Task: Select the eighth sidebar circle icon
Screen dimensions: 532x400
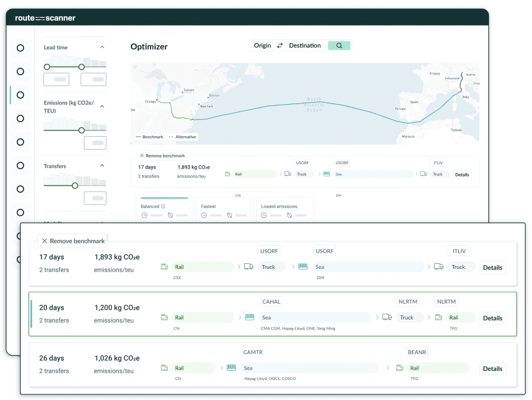Action: tap(20, 212)
